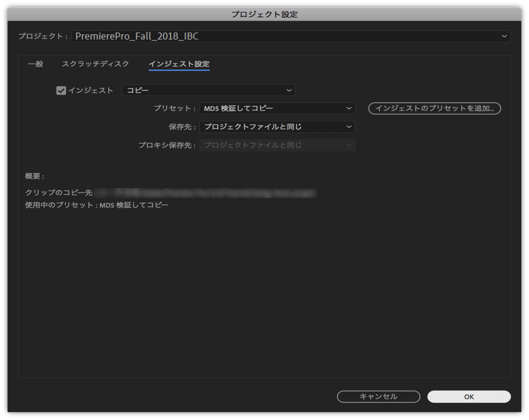The width and height of the screenshot is (529, 420).
Task: Click the インジェストのプリセットを追加 button
Action: pyautogui.click(x=434, y=109)
